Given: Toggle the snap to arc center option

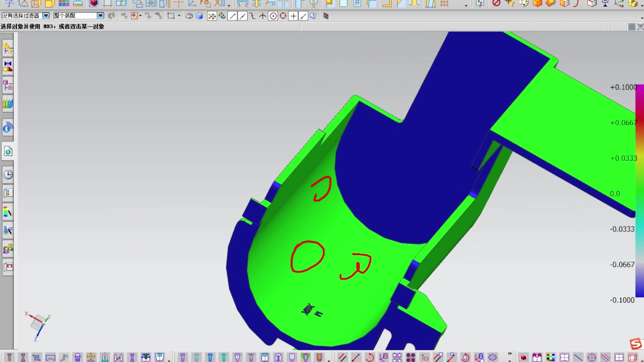Looking at the screenshot, I should click(x=273, y=16).
